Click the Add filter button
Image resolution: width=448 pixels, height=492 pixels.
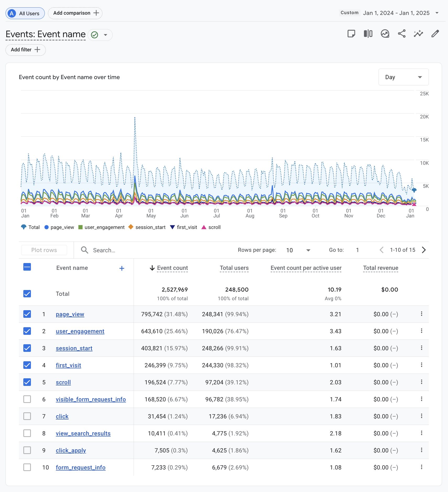tap(26, 50)
